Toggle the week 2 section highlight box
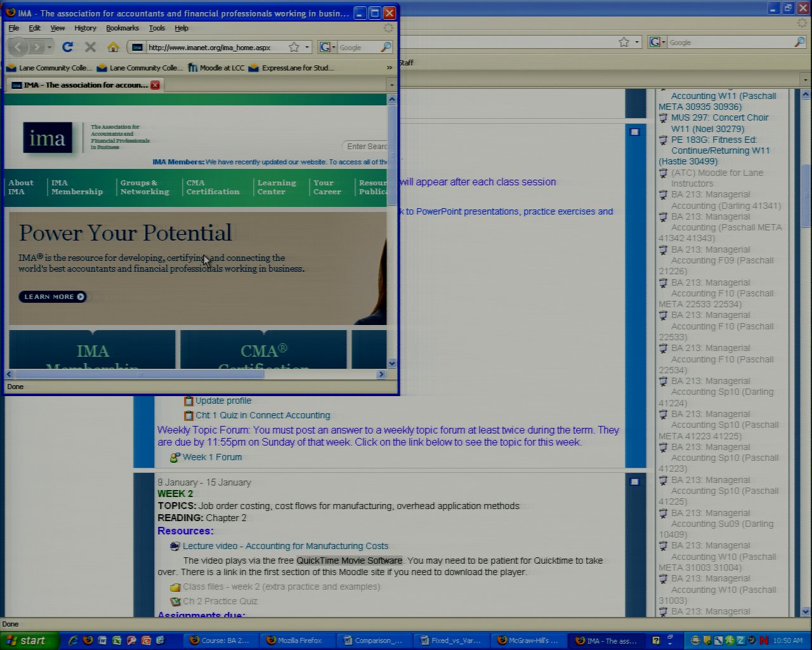This screenshot has height=650, width=812. [634, 482]
